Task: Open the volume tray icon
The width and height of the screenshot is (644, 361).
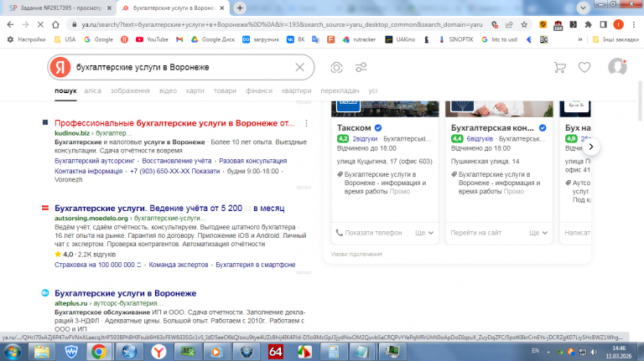Action: click(594, 352)
